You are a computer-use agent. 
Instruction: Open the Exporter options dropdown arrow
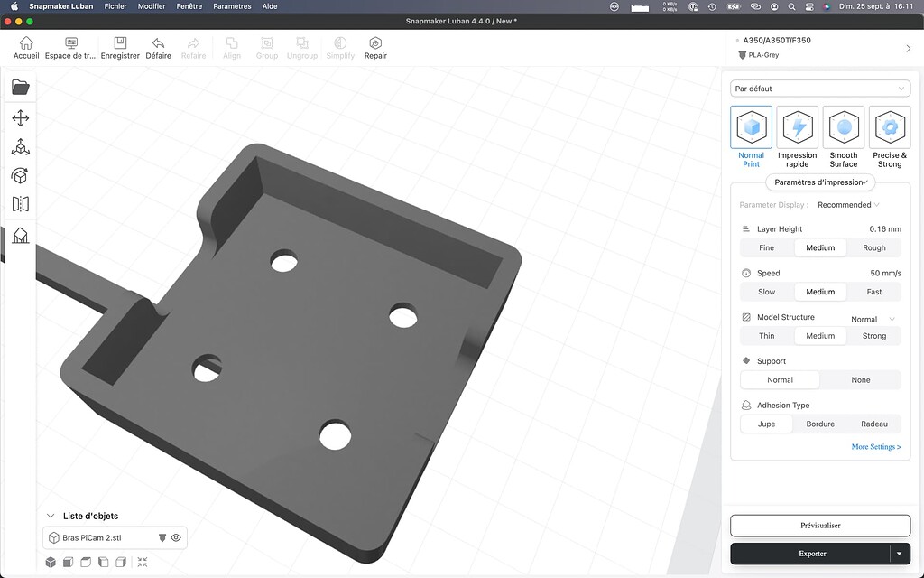tap(899, 554)
